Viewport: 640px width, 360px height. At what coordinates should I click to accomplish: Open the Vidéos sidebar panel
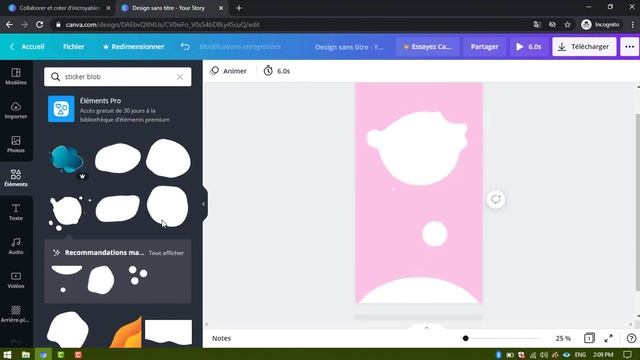16,280
